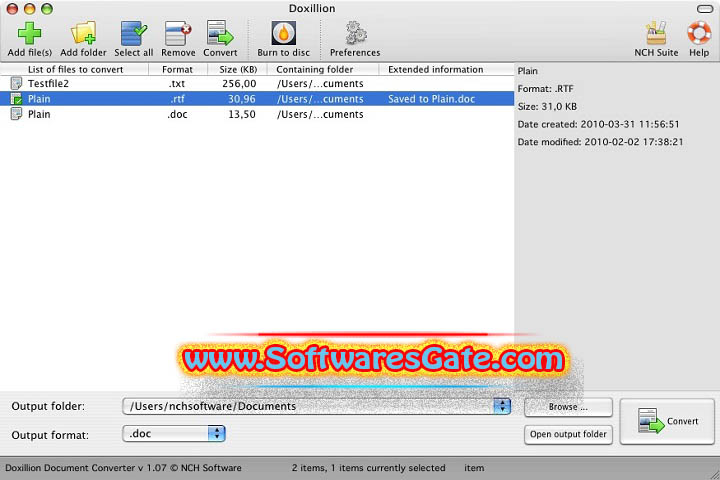Click the .doc format cell in file list
This screenshot has width=720, height=480.
tap(177, 114)
